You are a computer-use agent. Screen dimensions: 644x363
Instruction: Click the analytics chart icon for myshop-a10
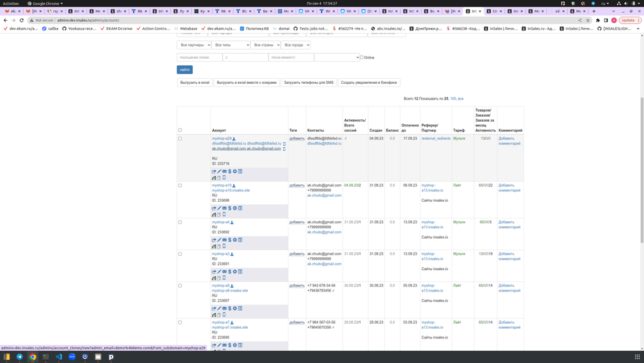pyautogui.click(x=214, y=215)
